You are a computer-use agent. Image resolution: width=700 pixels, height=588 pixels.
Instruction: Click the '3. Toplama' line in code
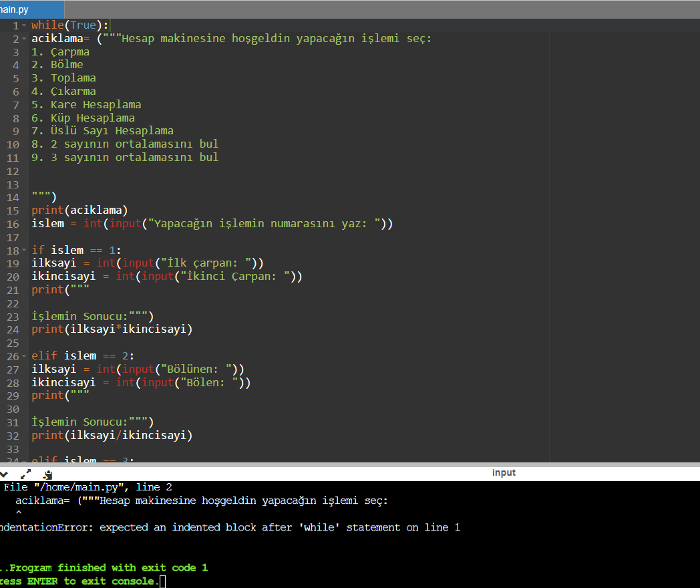pos(63,78)
